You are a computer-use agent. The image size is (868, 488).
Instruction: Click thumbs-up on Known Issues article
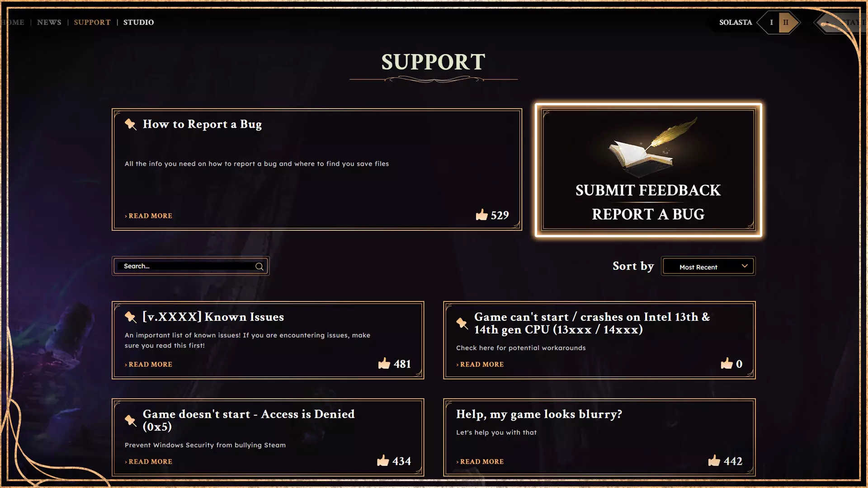(384, 364)
